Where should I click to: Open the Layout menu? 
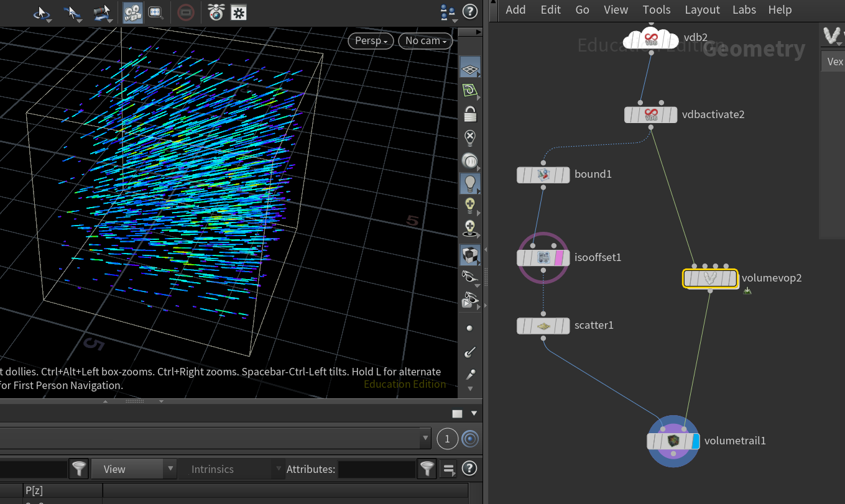coord(702,9)
